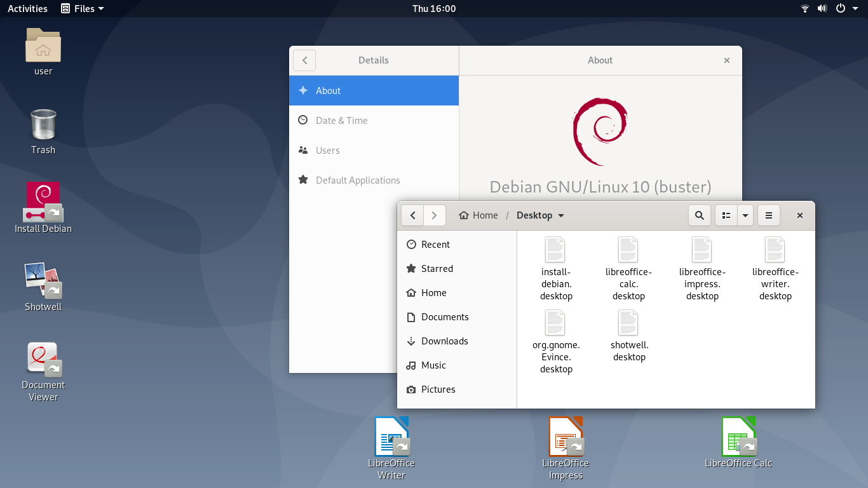Screen dimensions: 868x488
Task: Toggle the file view mode button
Action: [x=726, y=215]
